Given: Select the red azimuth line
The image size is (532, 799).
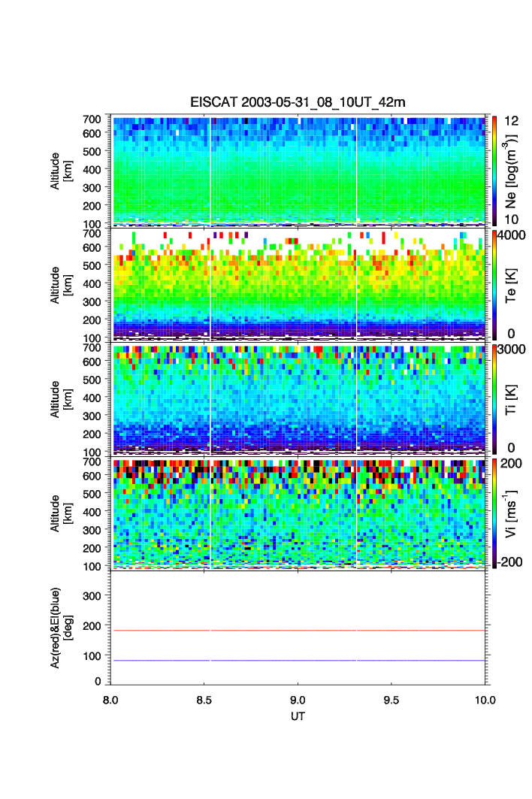Looking at the screenshot, I should [299, 631].
